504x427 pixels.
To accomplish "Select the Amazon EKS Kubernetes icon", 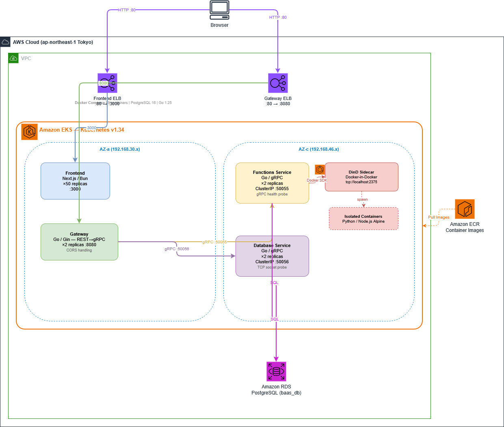I will pos(29,132).
